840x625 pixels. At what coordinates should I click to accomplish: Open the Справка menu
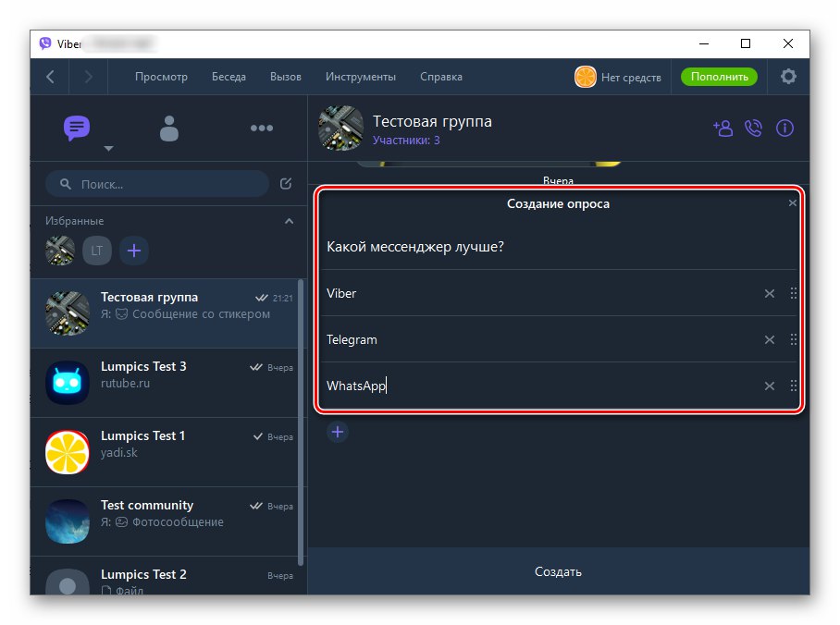441,77
